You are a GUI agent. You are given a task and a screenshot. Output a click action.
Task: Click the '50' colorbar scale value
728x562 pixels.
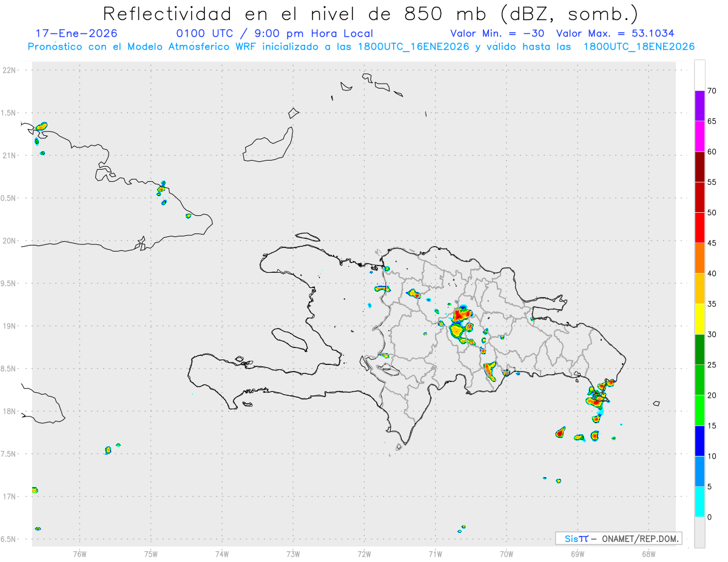click(712, 213)
